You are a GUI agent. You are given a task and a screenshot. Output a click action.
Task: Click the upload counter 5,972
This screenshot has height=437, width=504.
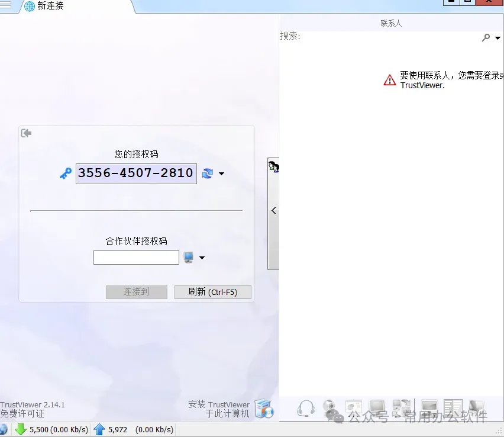[118, 430]
